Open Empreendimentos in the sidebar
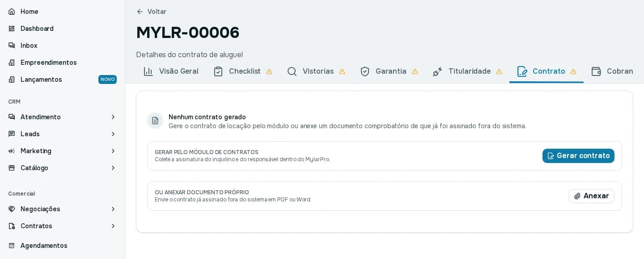 coord(63,63)
